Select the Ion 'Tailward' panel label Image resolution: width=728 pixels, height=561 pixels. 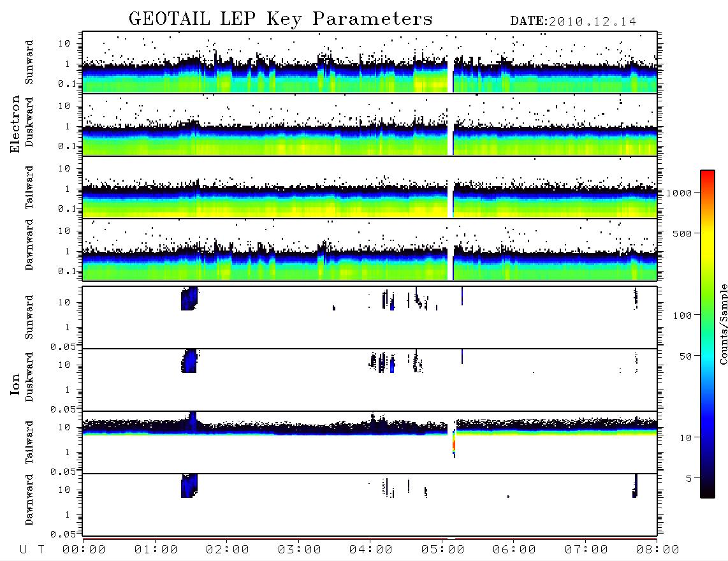[29, 442]
